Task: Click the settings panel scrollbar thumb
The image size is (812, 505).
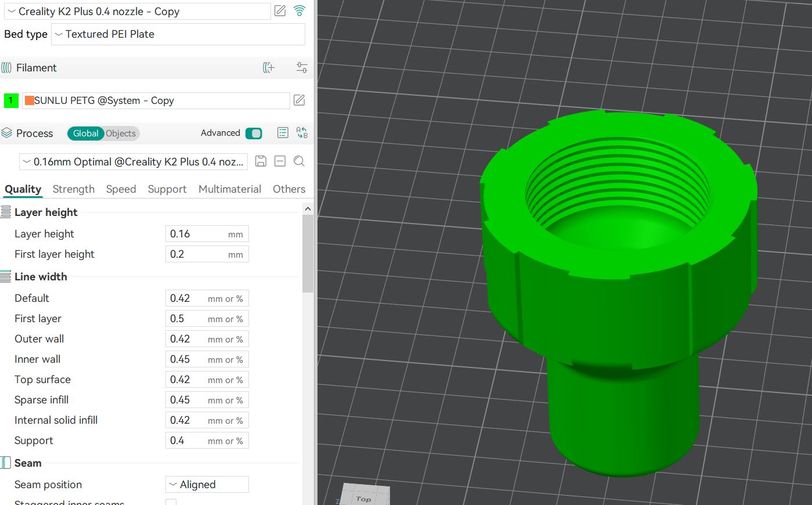Action: click(308, 254)
